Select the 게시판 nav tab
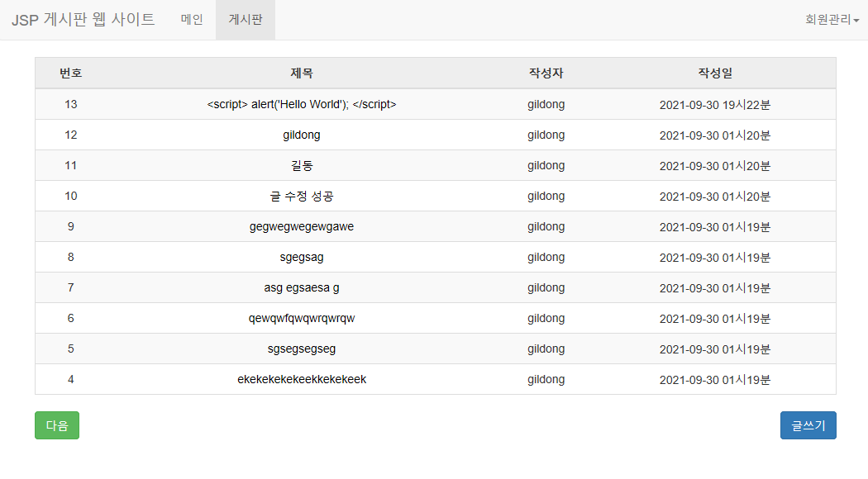Screen dimensions: 868x479 246,20
